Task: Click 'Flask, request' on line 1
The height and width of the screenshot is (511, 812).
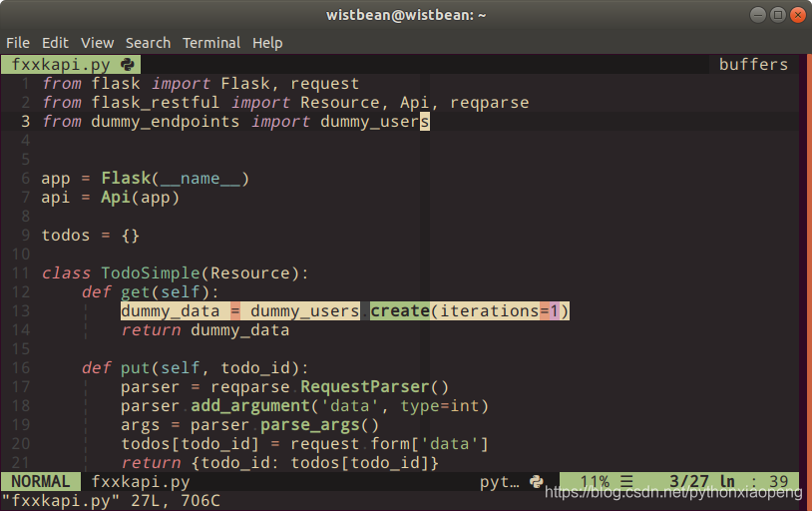Action: coord(290,84)
